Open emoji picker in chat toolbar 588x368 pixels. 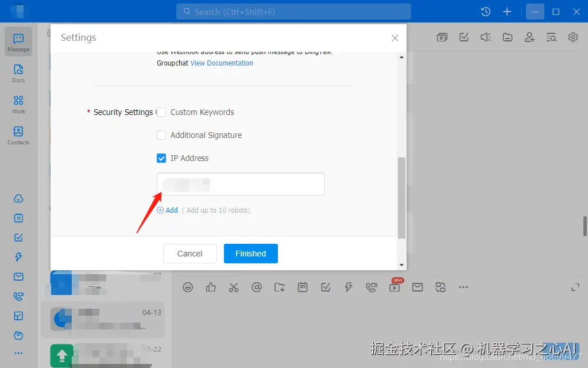click(188, 287)
